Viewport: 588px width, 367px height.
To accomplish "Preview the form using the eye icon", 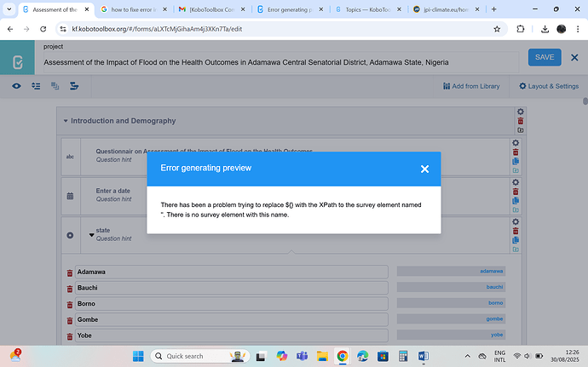I will pyautogui.click(x=16, y=86).
